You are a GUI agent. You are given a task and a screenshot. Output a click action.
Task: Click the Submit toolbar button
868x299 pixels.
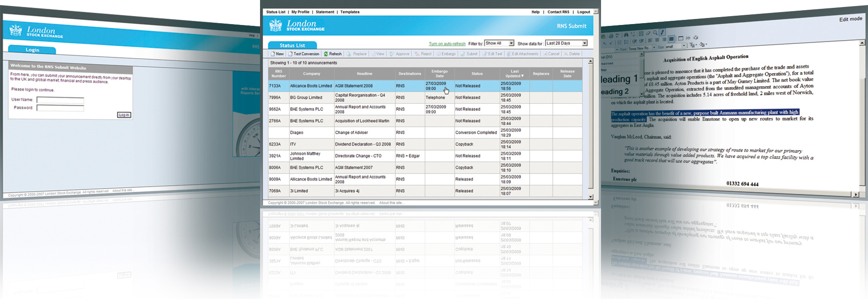tap(469, 54)
